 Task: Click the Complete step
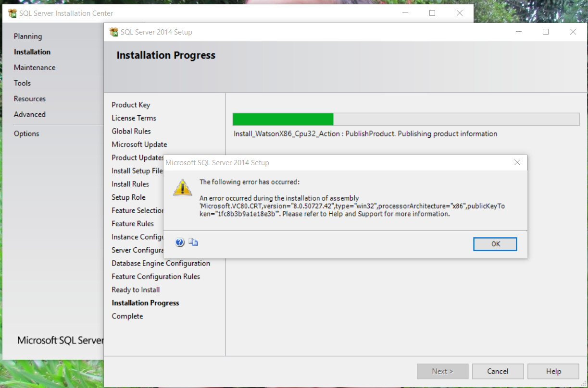127,316
